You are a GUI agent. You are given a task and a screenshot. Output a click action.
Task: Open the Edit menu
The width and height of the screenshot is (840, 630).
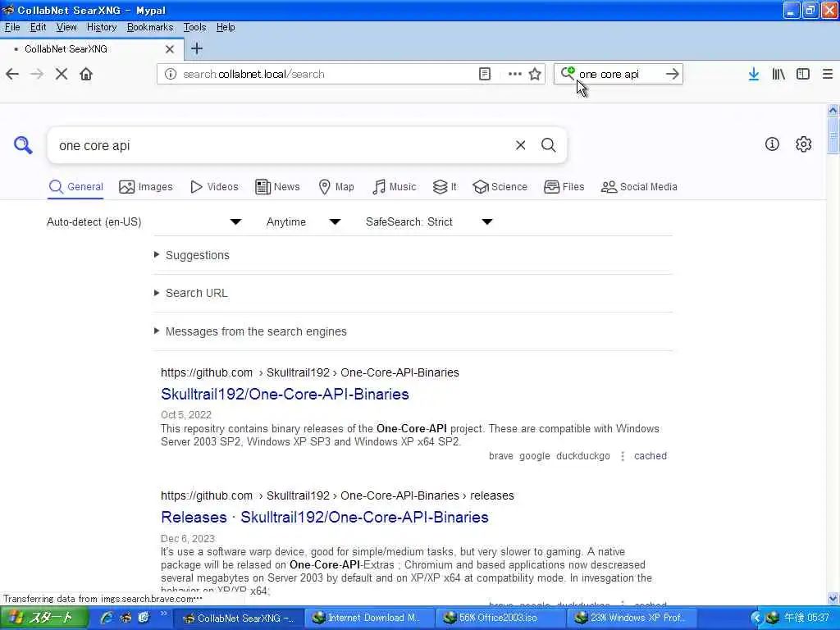pyautogui.click(x=38, y=27)
